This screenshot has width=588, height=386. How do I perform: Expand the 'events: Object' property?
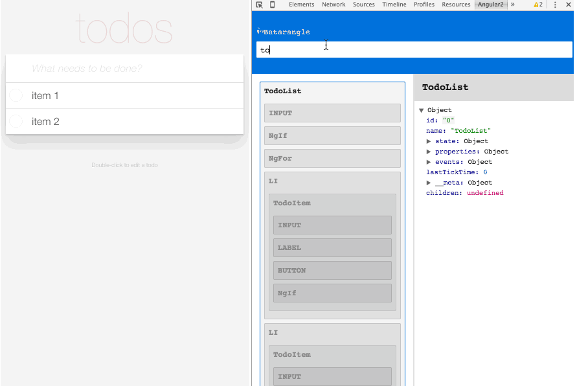[429, 162]
